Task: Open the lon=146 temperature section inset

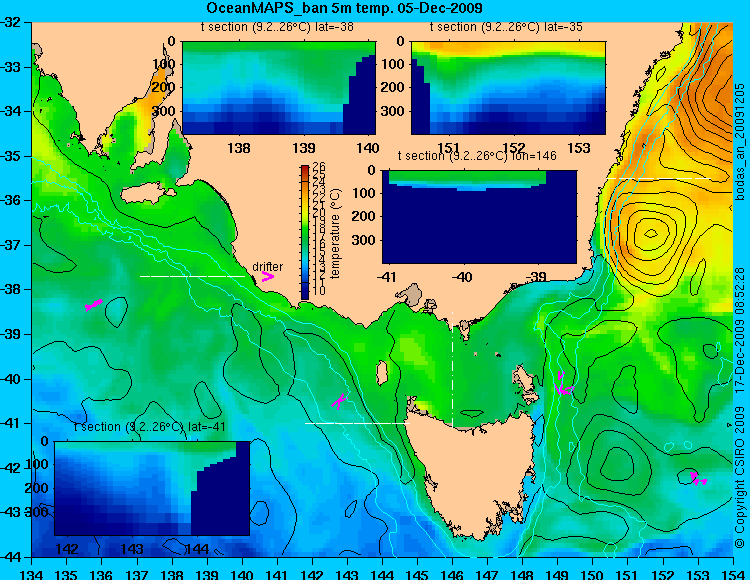Action: 479,217
